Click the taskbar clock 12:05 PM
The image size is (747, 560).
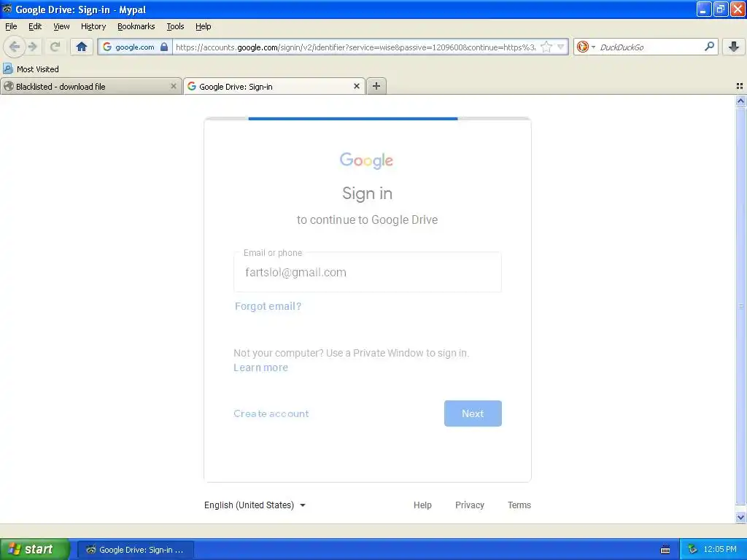720,550
